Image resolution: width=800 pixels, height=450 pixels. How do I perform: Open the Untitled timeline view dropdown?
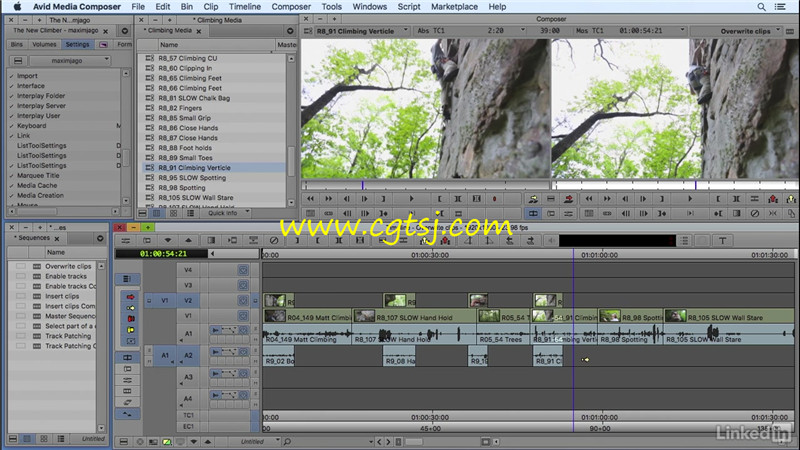tap(256, 442)
